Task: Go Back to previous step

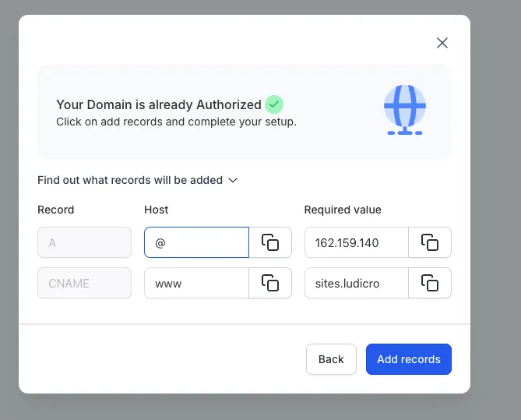Action: [x=331, y=359]
